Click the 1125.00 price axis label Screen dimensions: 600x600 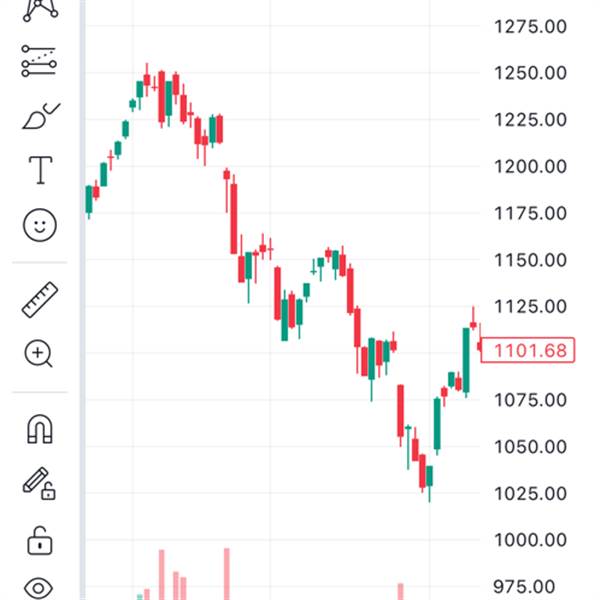[531, 306]
